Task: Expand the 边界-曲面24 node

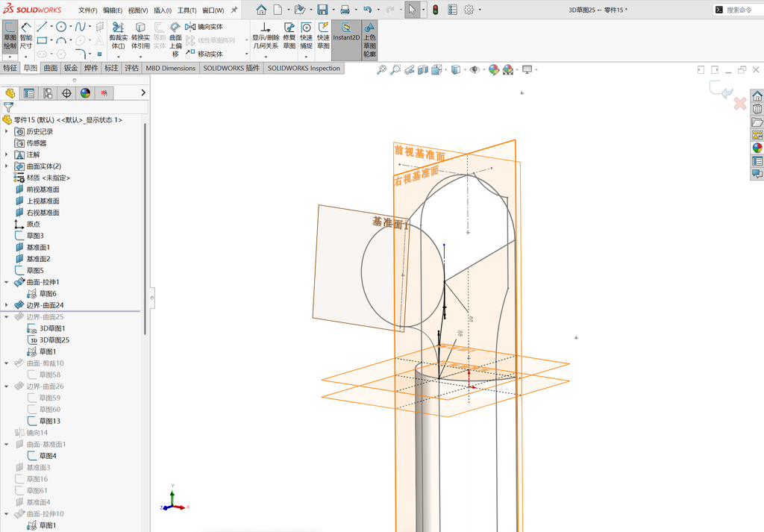Action: (x=6, y=305)
